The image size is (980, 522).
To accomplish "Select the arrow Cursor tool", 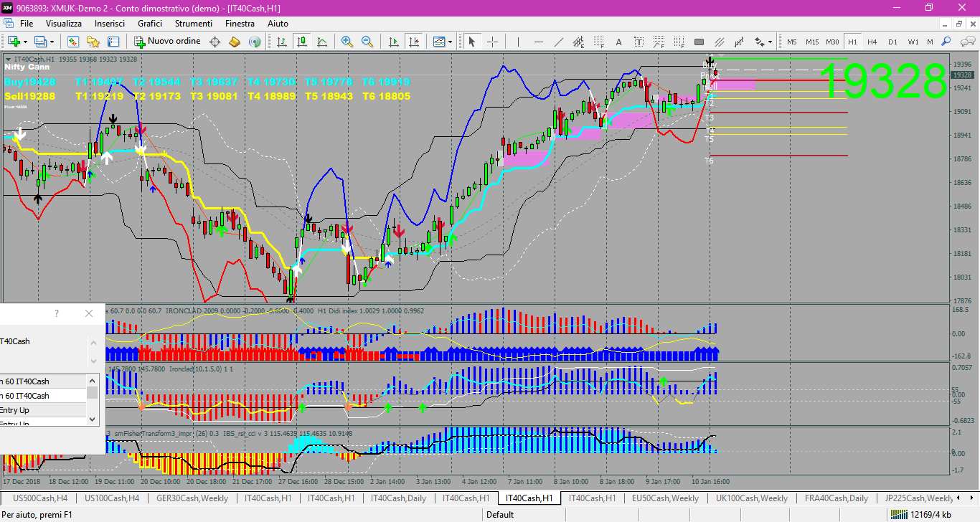I will tap(471, 42).
